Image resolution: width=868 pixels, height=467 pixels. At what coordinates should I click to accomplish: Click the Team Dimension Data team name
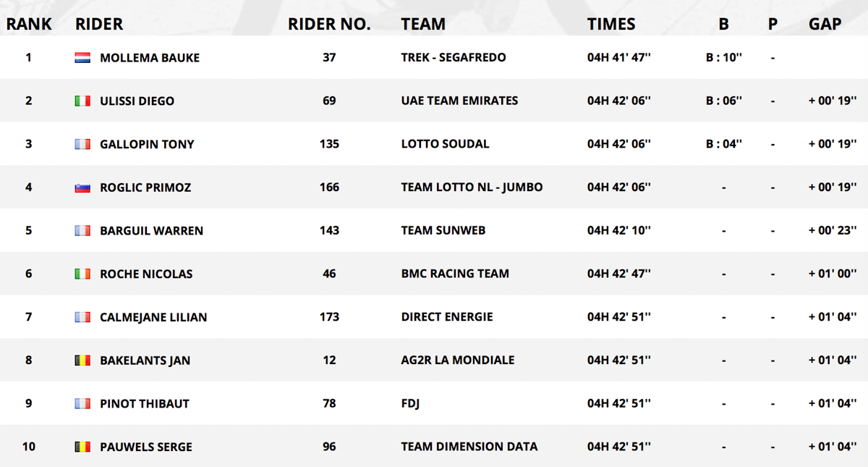(x=469, y=447)
